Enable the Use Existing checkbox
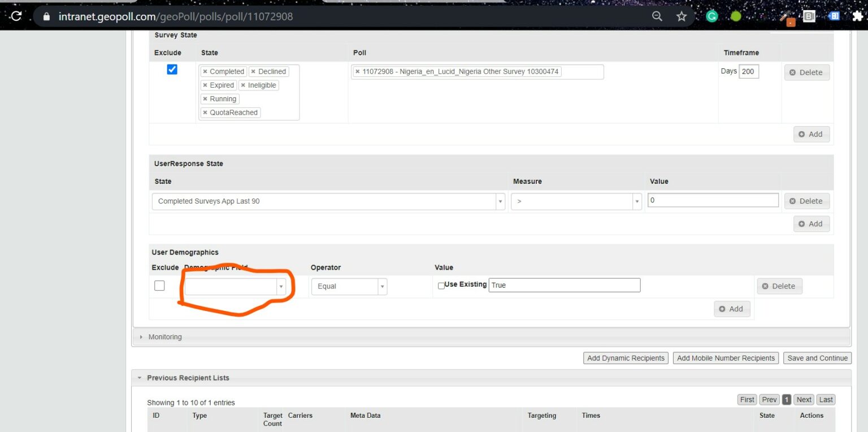Image resolution: width=868 pixels, height=432 pixels. (x=441, y=286)
